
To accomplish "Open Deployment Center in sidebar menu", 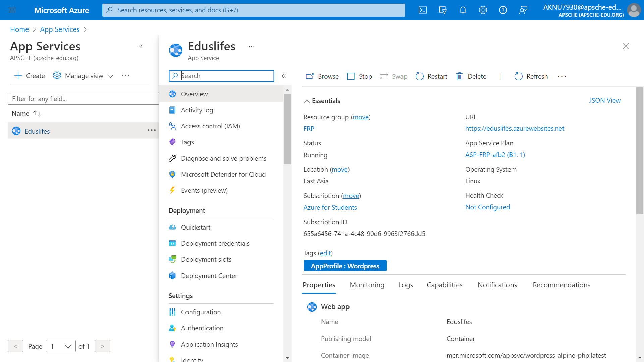I will point(209,276).
